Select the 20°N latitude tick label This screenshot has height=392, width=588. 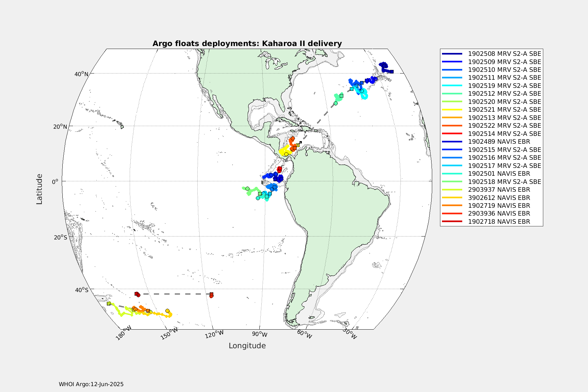click(60, 127)
